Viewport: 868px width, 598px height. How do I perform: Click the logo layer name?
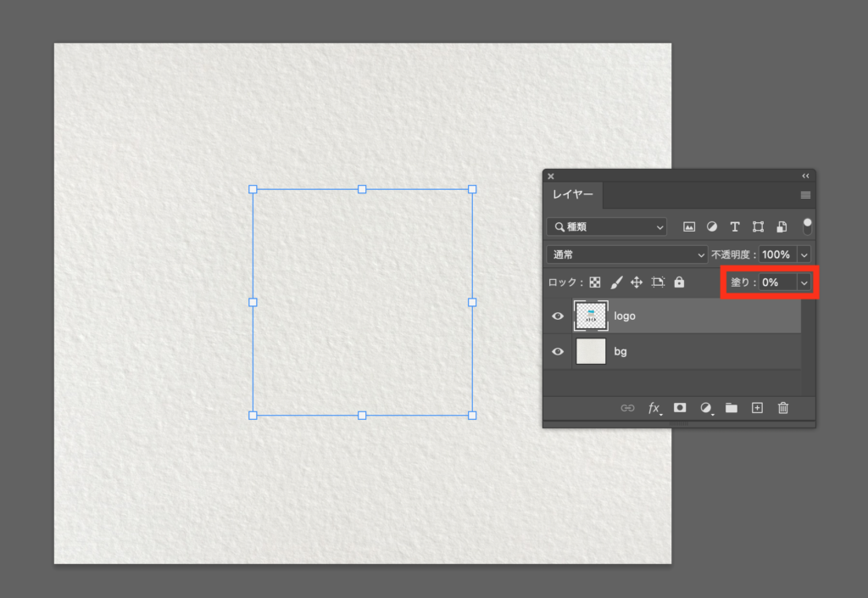point(625,316)
